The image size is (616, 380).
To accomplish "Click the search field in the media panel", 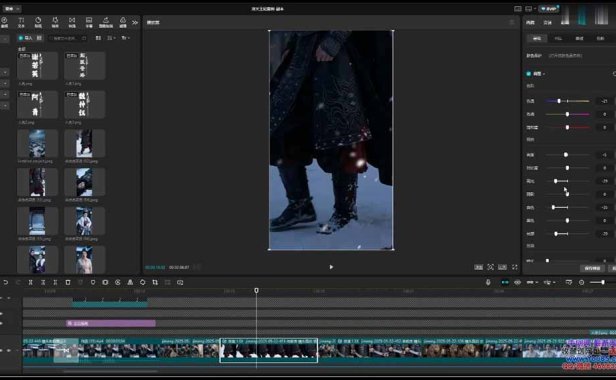I will click(x=67, y=38).
